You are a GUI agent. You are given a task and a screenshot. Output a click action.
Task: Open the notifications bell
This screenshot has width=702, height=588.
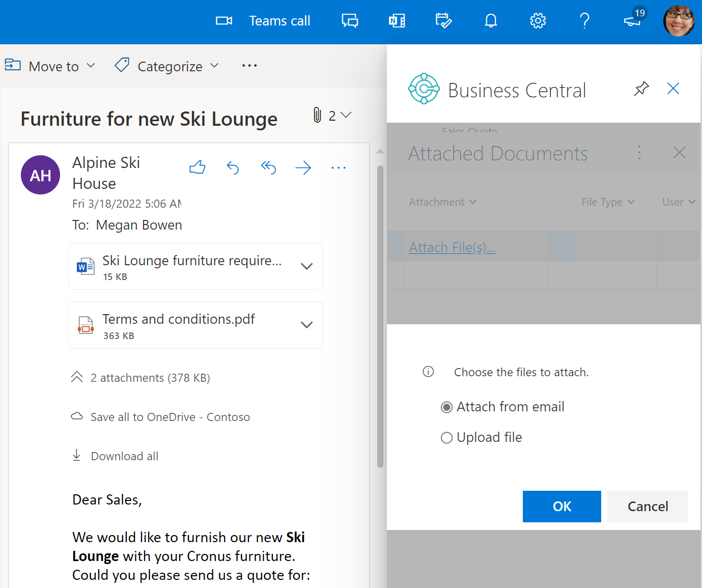[490, 20]
